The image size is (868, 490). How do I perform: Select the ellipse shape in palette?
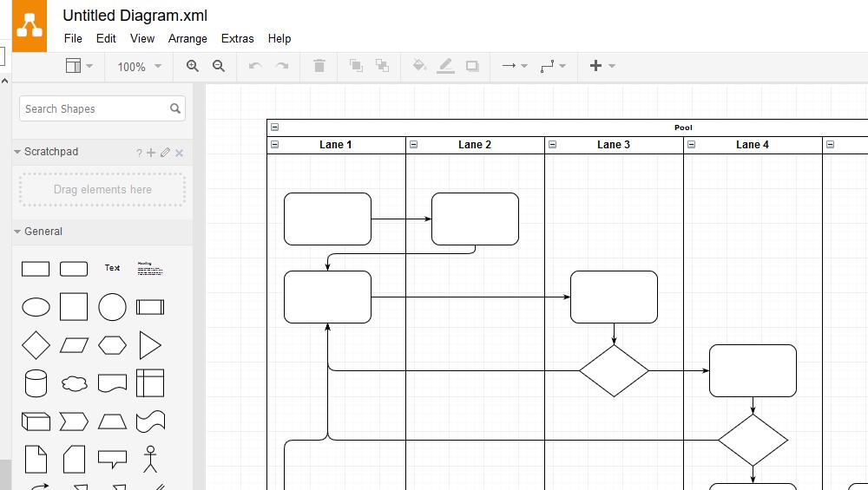click(36, 307)
